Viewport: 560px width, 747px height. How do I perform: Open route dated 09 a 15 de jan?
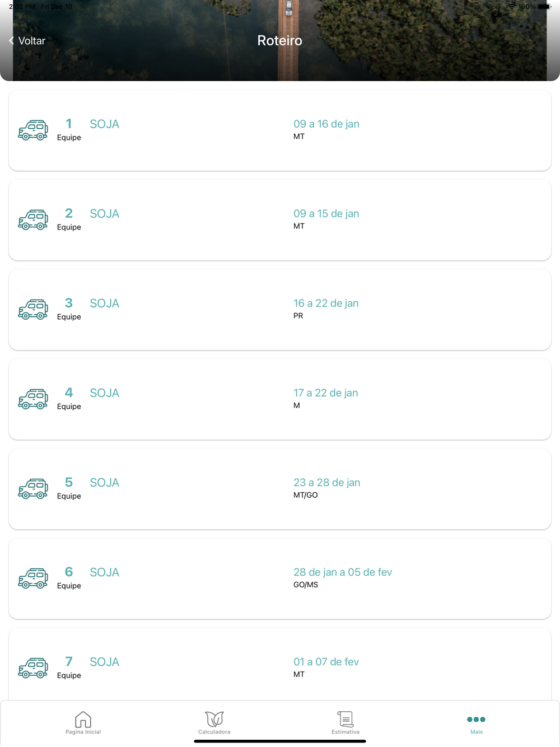280,220
